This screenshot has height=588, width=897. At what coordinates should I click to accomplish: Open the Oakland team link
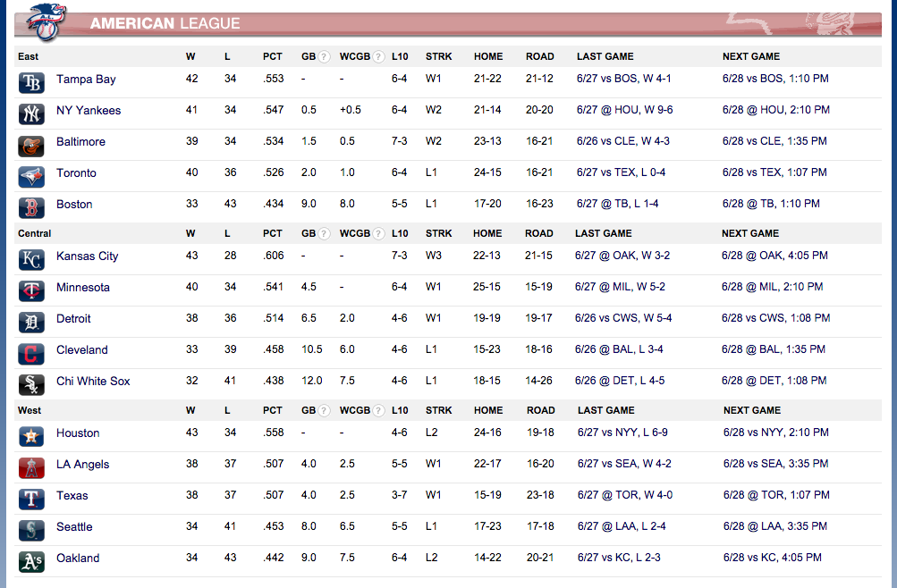click(78, 559)
